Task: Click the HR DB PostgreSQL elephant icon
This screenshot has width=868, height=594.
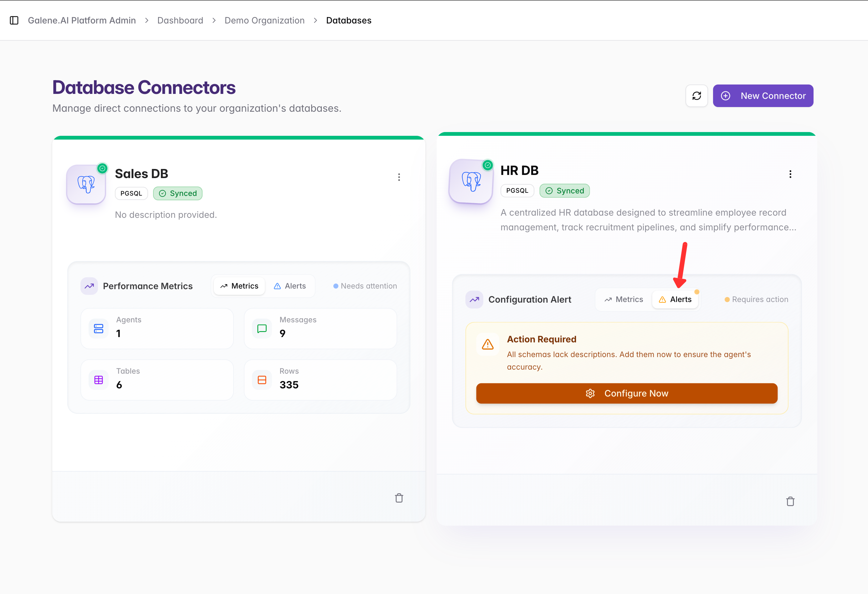Action: point(471,182)
